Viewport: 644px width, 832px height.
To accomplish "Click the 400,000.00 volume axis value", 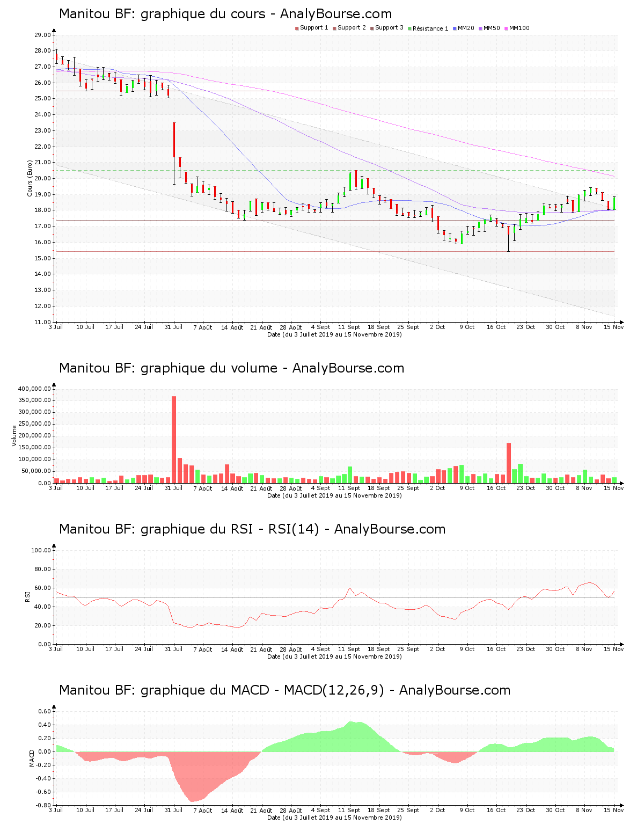I will pyautogui.click(x=34, y=389).
